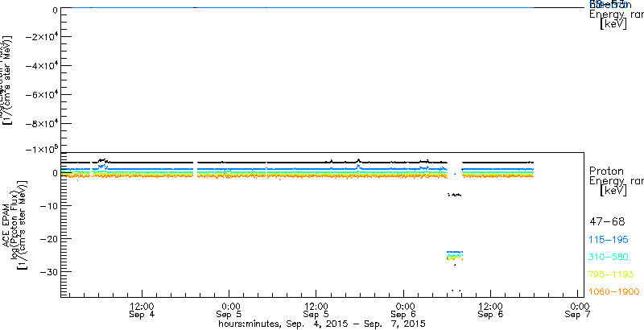Click the black data dropout points near -7
This screenshot has height=330, width=644.
click(454, 195)
